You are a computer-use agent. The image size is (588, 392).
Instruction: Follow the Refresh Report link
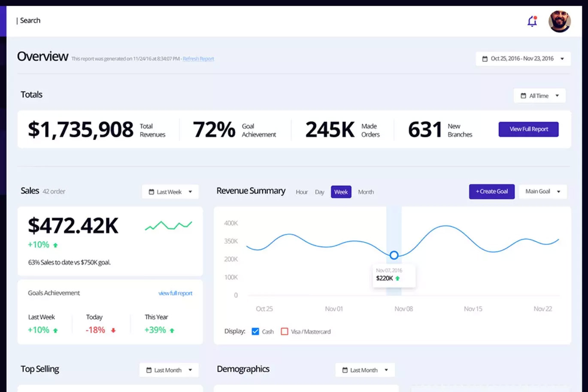click(198, 59)
